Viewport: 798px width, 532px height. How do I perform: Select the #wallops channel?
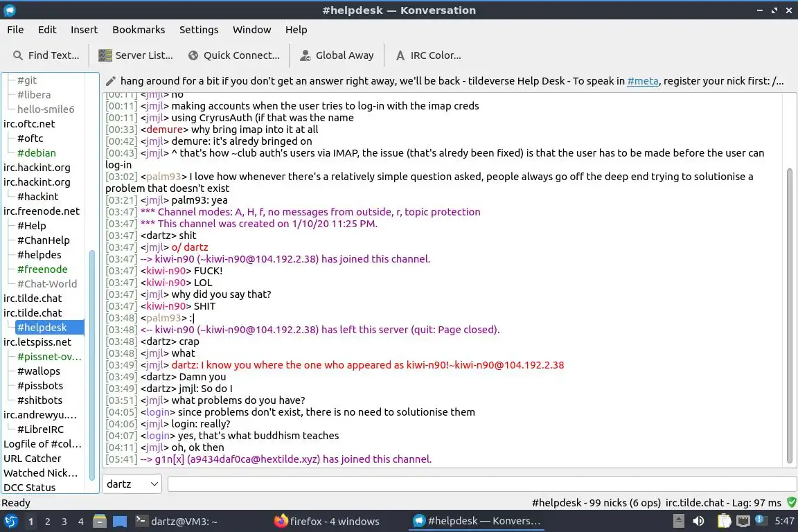click(39, 371)
